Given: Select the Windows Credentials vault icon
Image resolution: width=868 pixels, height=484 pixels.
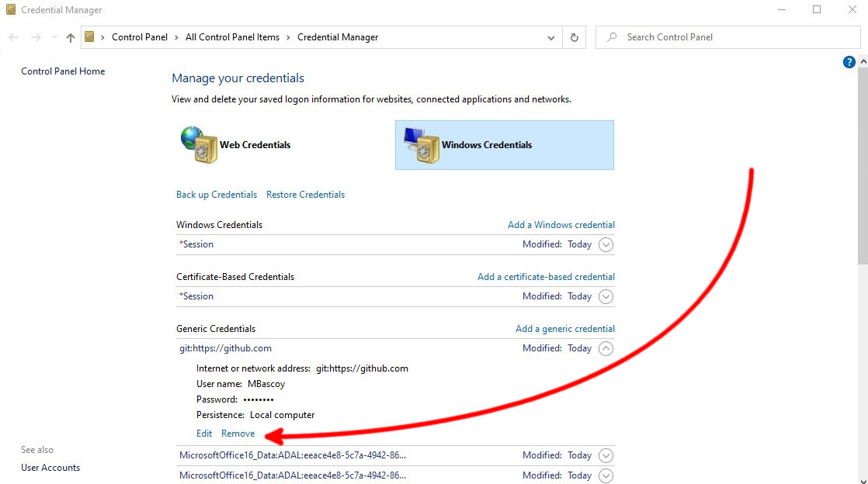Looking at the screenshot, I should click(422, 145).
